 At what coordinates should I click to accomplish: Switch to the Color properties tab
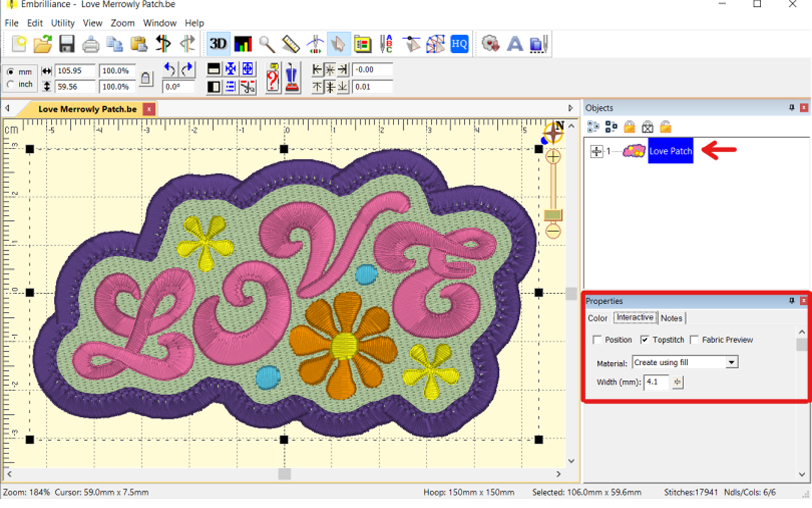[598, 318]
